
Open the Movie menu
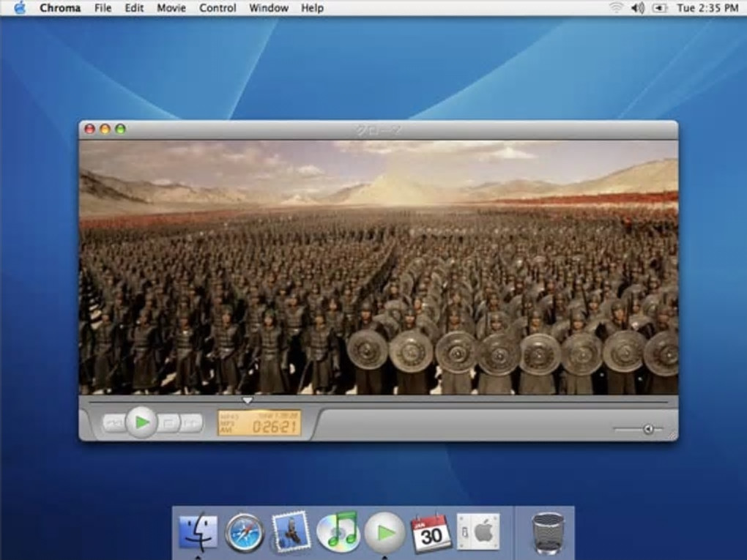coord(171,8)
